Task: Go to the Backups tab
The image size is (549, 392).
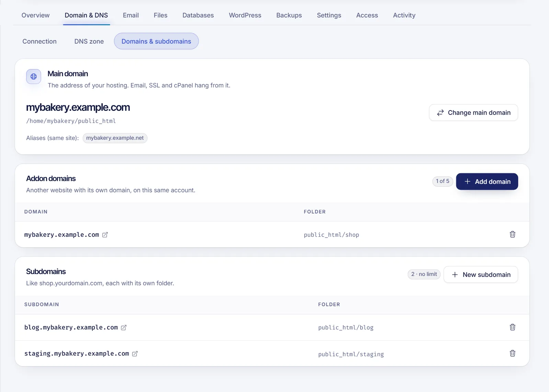Action: (289, 15)
